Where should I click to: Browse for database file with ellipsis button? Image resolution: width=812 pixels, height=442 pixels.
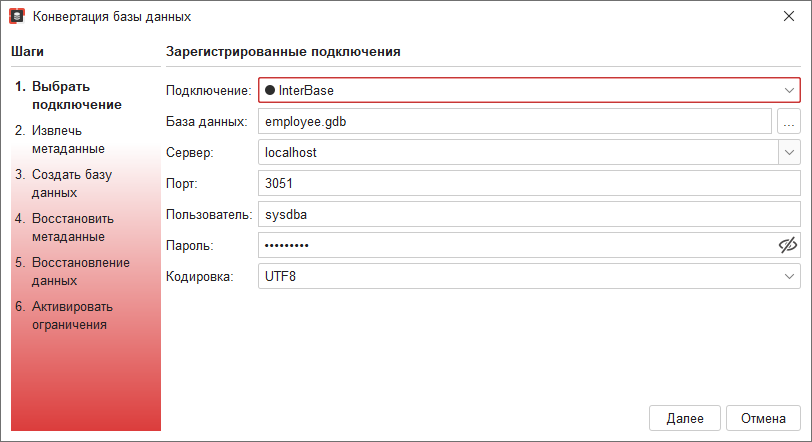click(788, 121)
